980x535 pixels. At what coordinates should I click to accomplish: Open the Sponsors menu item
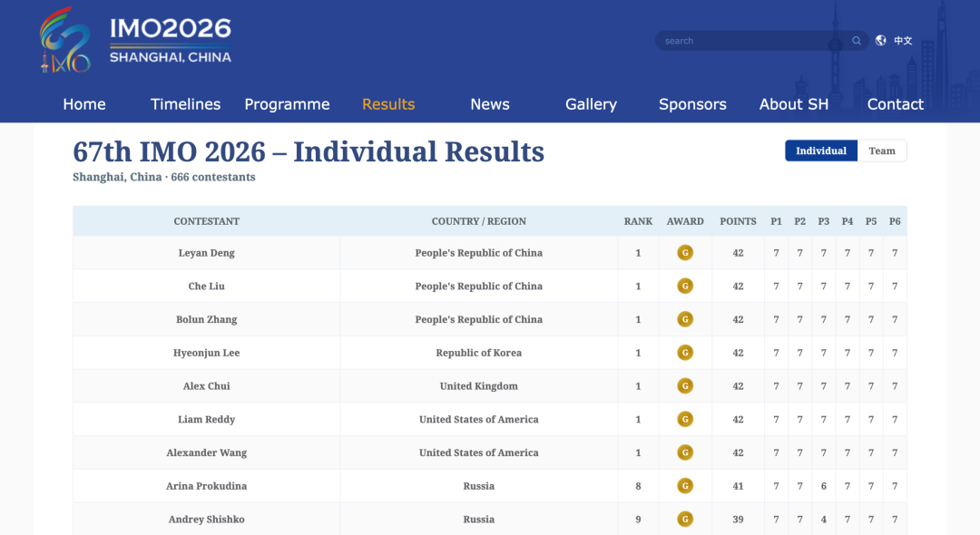coord(692,104)
